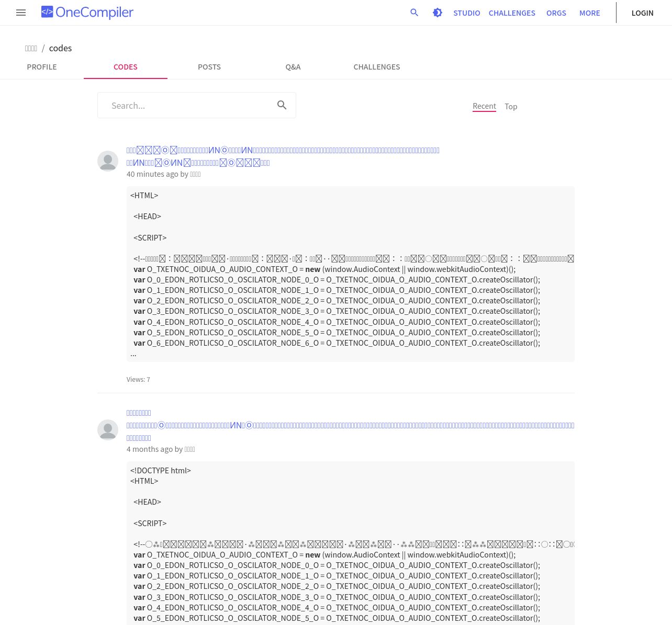Click OSCILATOR_NODE_0 line in first code preview
This screenshot has height=625, width=672.
coord(337,280)
